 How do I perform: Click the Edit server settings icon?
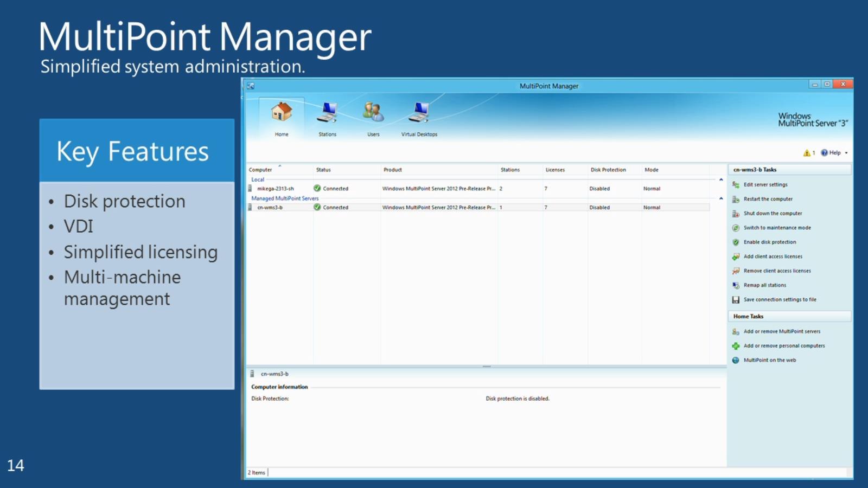(736, 185)
